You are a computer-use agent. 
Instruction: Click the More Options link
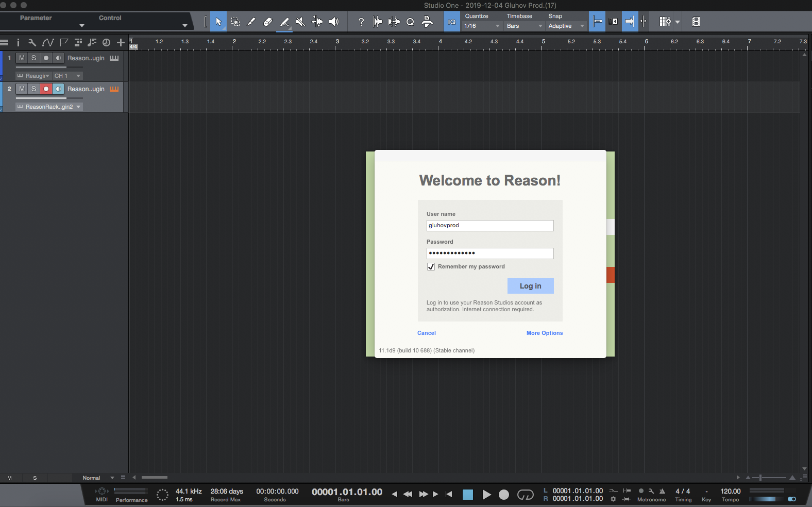pos(544,333)
